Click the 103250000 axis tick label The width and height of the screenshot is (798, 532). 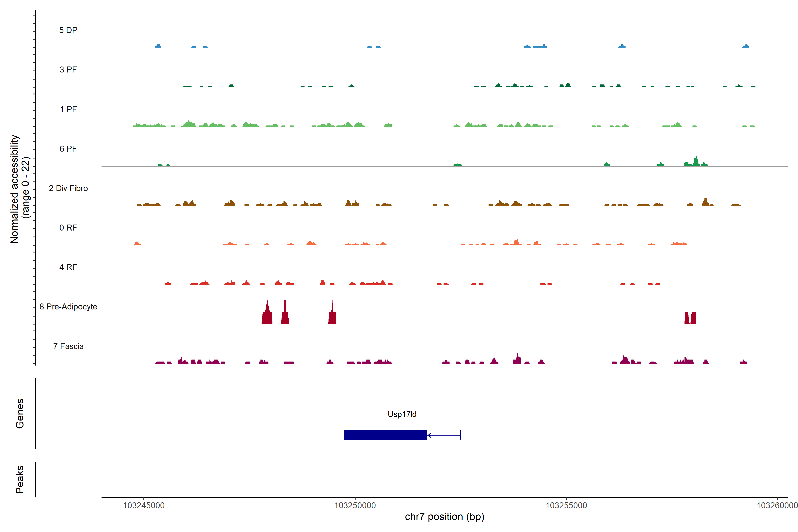click(x=355, y=505)
